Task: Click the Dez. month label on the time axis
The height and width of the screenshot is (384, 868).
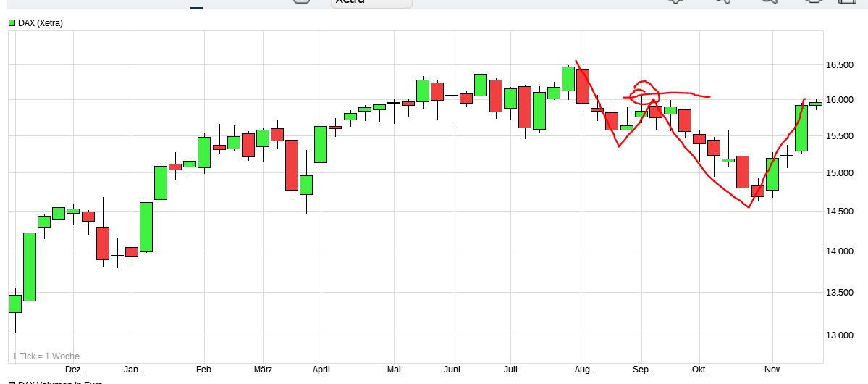Action: (x=74, y=370)
